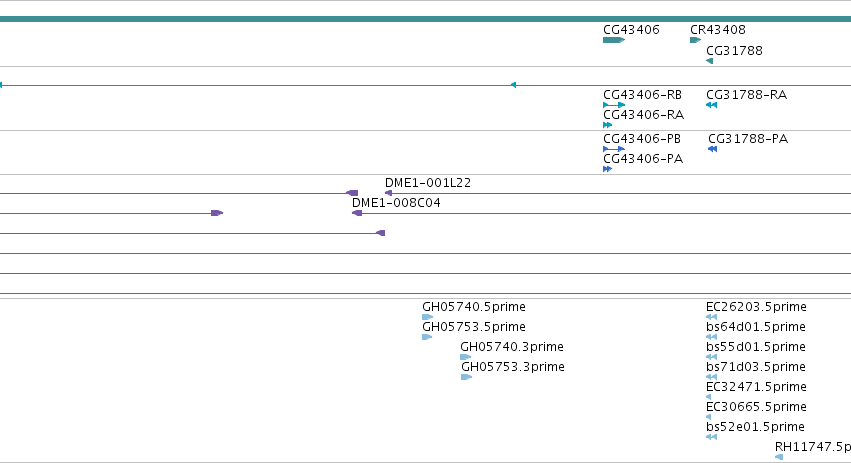Select the DME1-008C04 clone arrowhead
Screen dimensions: 851x463
(x=357, y=213)
